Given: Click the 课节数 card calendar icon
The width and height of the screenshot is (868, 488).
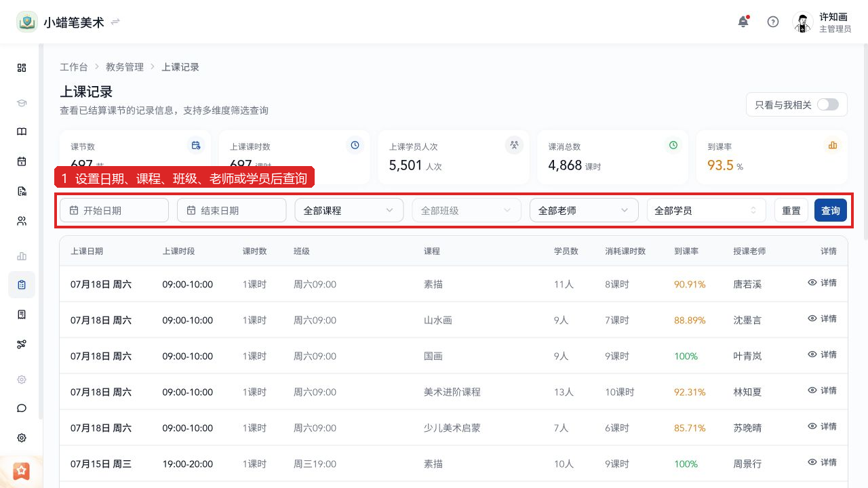Looking at the screenshot, I should (196, 145).
